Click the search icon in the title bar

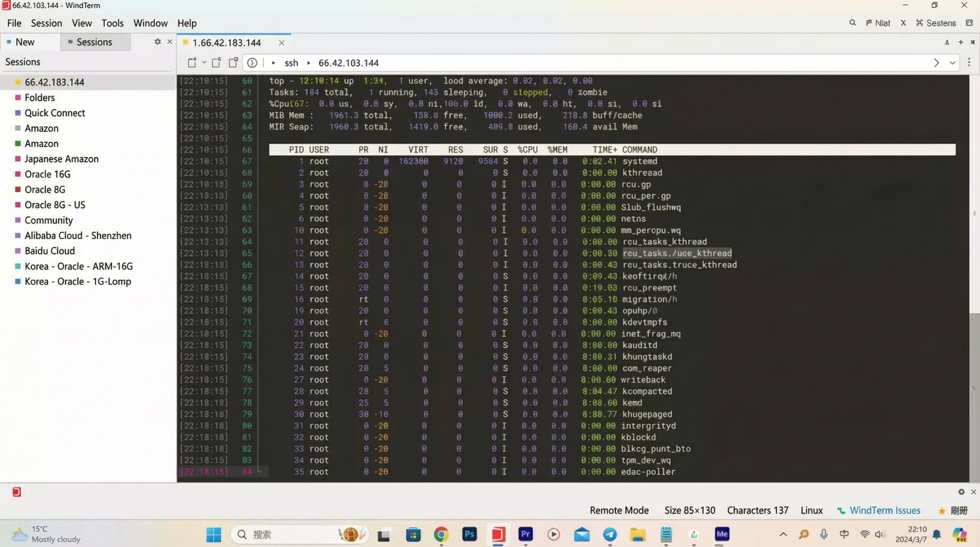852,23
